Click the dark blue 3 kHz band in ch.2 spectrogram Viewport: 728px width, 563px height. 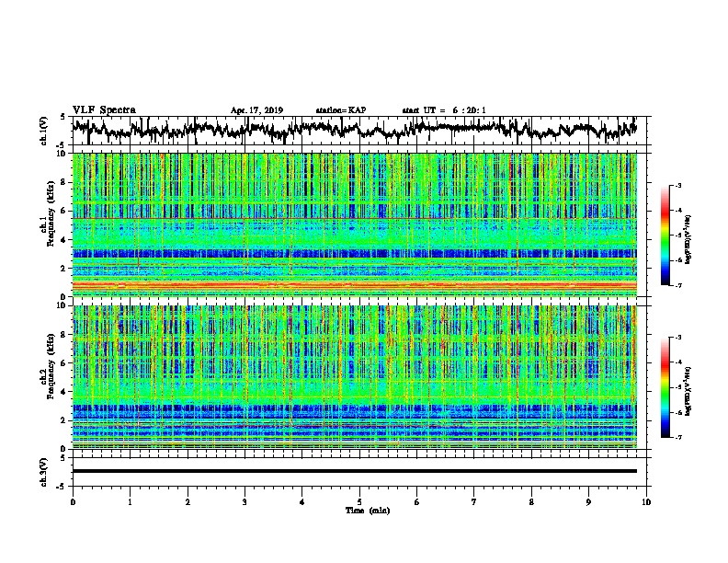tap(354, 408)
